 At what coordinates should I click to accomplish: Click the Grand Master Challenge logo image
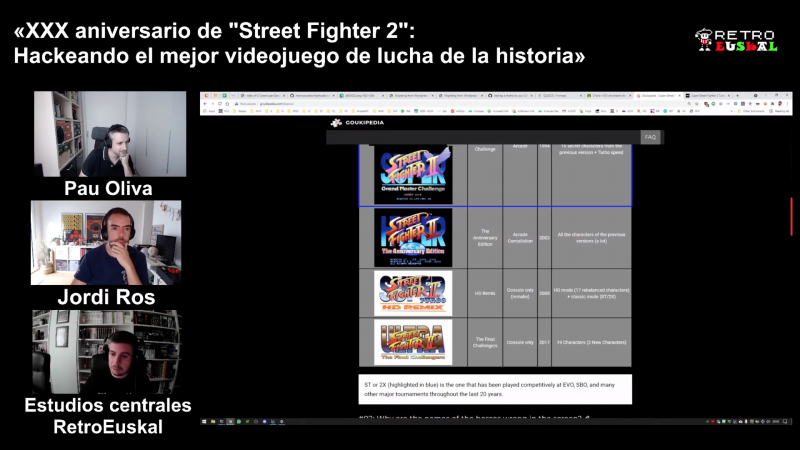pos(413,174)
